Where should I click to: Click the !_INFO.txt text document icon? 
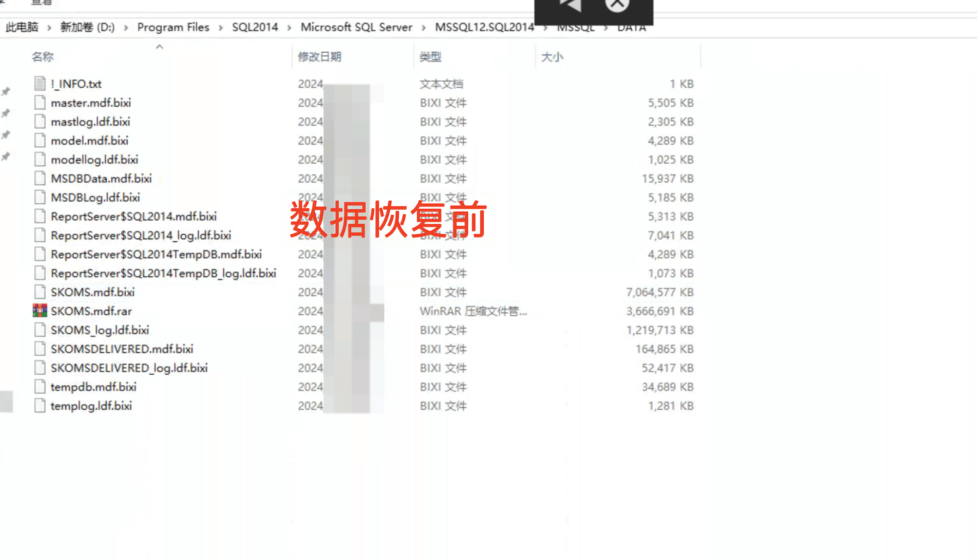click(40, 84)
